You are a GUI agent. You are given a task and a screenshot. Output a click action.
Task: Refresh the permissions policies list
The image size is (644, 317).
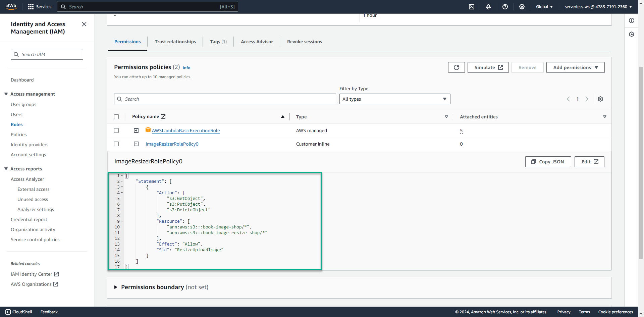pos(457,67)
